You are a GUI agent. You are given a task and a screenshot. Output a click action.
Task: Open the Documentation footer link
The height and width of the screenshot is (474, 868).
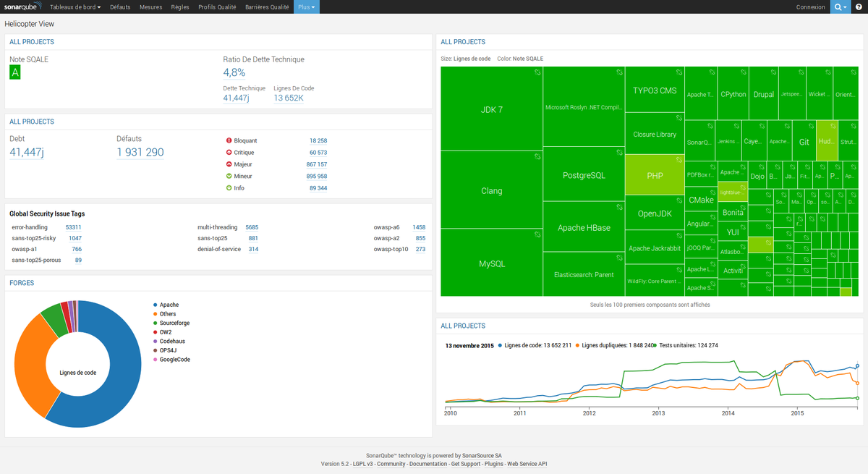[x=428, y=464]
